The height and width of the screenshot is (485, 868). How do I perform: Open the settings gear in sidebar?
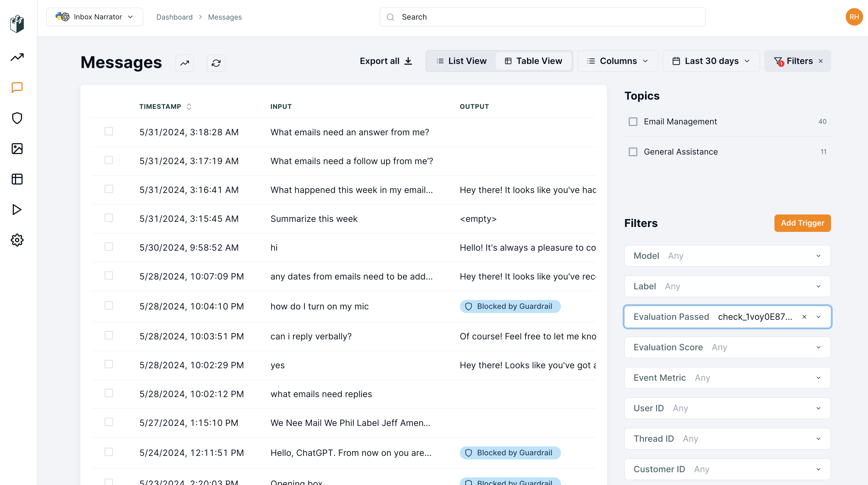(17, 240)
